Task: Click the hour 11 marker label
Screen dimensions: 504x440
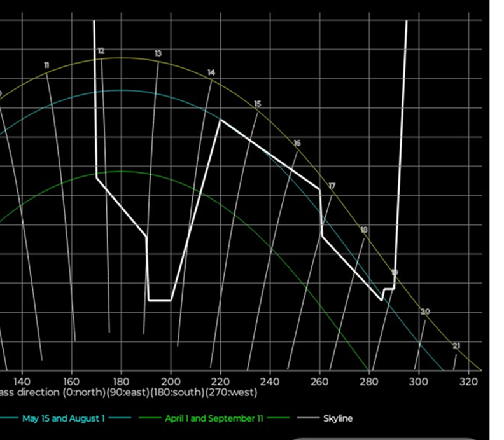Action: [x=46, y=65]
